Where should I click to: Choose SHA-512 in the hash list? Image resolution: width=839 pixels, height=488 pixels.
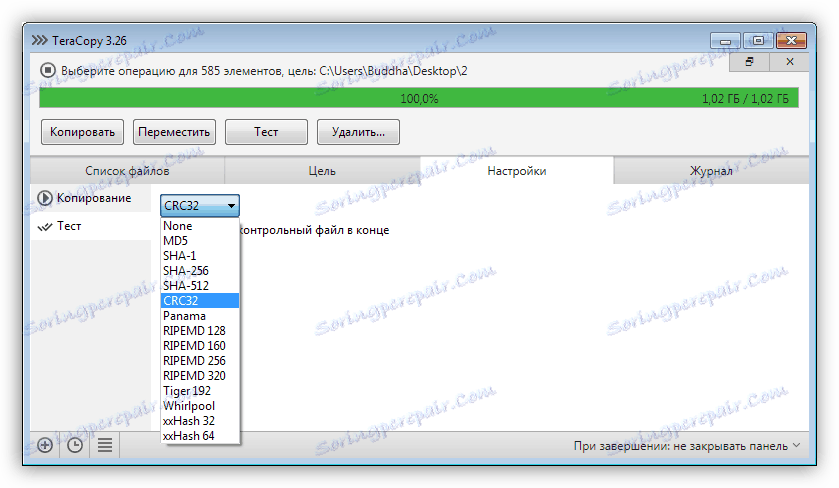[200, 286]
